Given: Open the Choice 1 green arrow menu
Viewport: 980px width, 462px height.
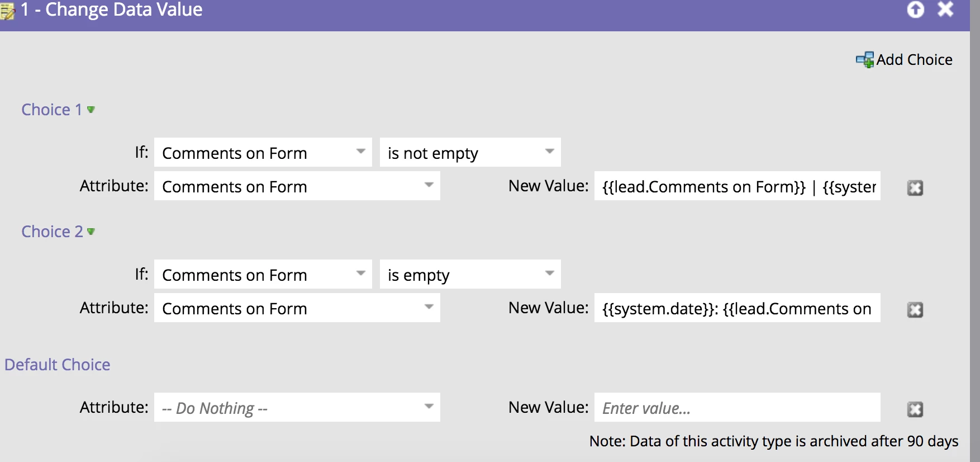Looking at the screenshot, I should pos(91,110).
